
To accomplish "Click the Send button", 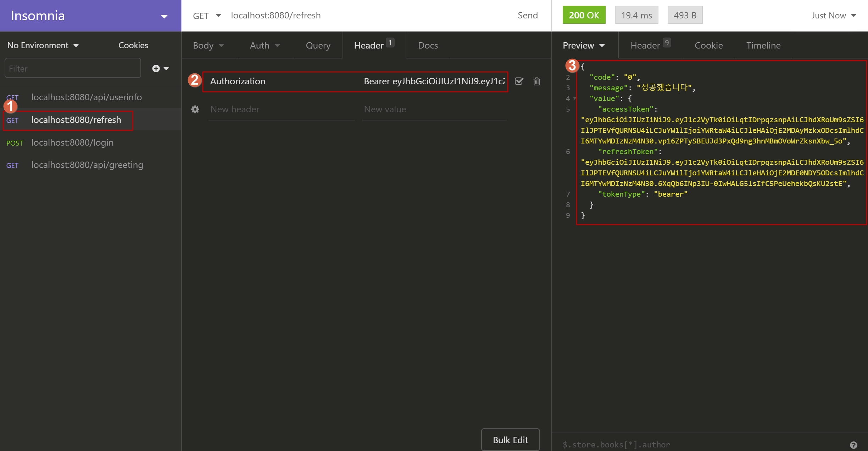I will click(x=527, y=15).
